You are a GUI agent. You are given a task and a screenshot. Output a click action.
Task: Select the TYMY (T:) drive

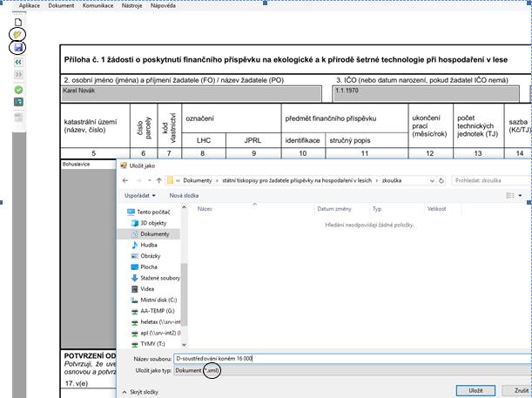pyautogui.click(x=148, y=344)
